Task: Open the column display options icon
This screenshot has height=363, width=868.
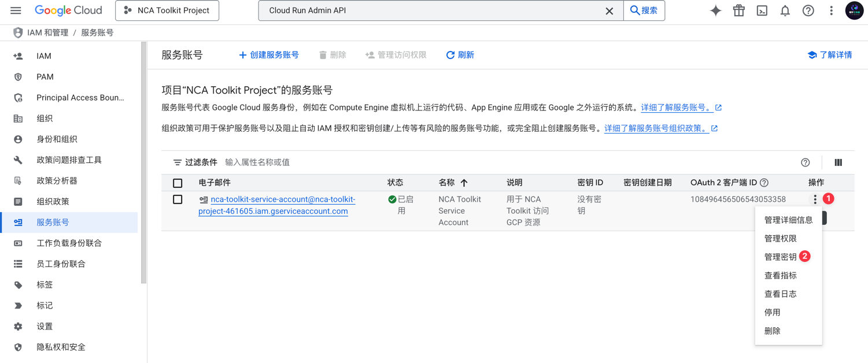Action: coord(838,162)
